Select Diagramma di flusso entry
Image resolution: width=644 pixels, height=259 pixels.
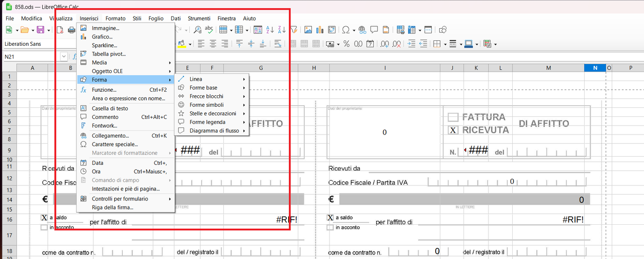coord(212,131)
